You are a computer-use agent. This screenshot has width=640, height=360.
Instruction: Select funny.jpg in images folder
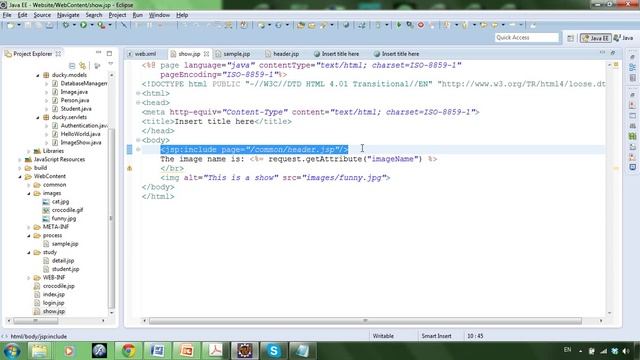(64, 219)
